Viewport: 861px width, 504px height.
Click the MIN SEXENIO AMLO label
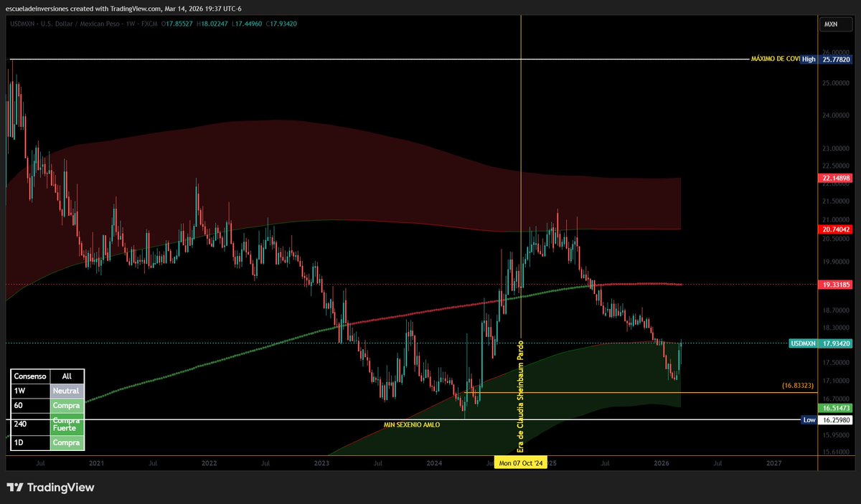pyautogui.click(x=412, y=425)
